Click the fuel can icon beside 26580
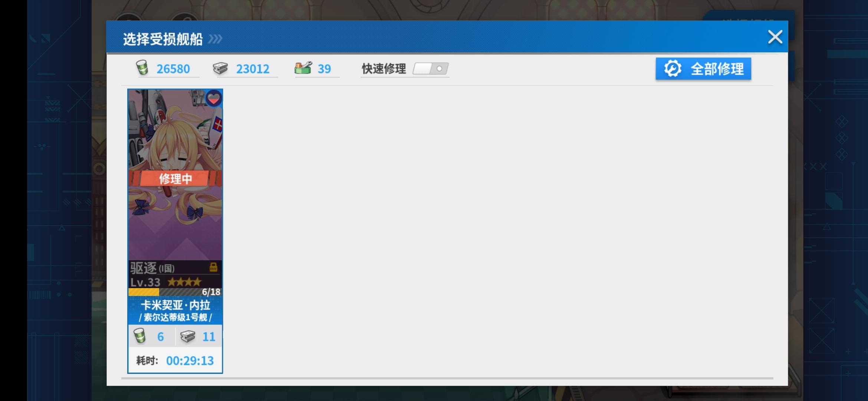 pyautogui.click(x=142, y=68)
